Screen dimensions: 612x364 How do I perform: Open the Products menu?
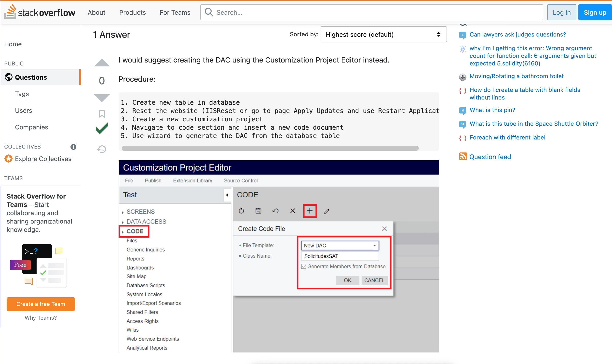(x=132, y=12)
